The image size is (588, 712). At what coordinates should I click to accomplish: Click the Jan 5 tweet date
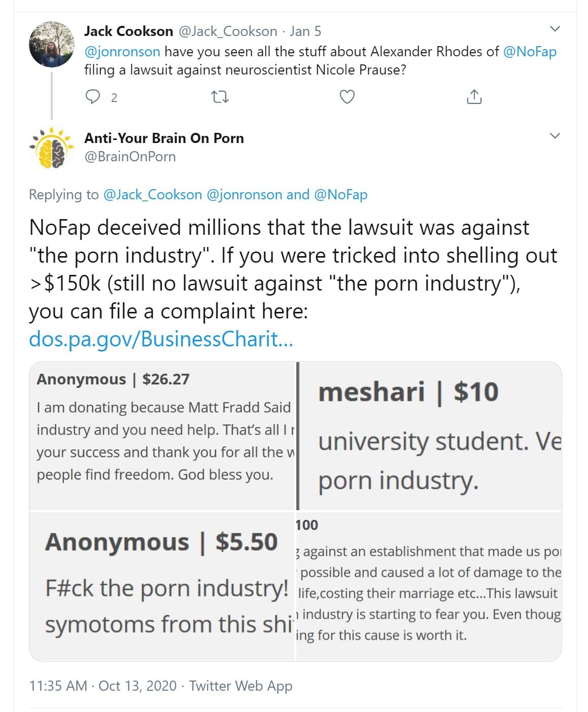[x=305, y=31]
